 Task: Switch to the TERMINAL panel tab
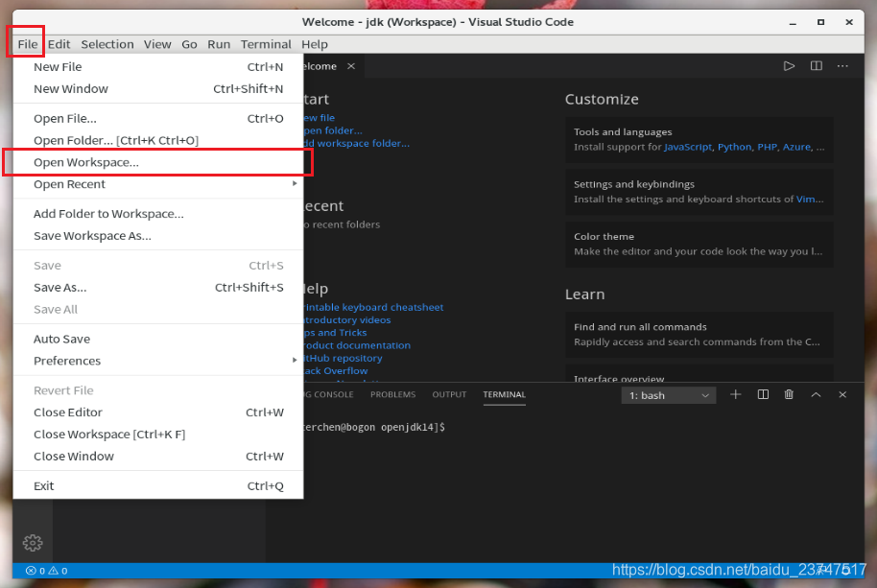(x=504, y=394)
